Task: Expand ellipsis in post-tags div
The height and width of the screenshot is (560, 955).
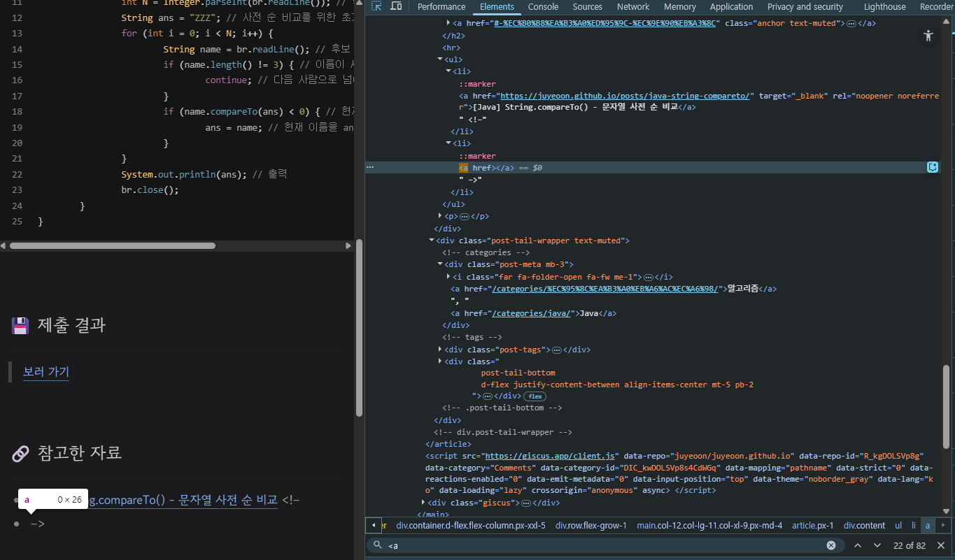Action: point(557,350)
